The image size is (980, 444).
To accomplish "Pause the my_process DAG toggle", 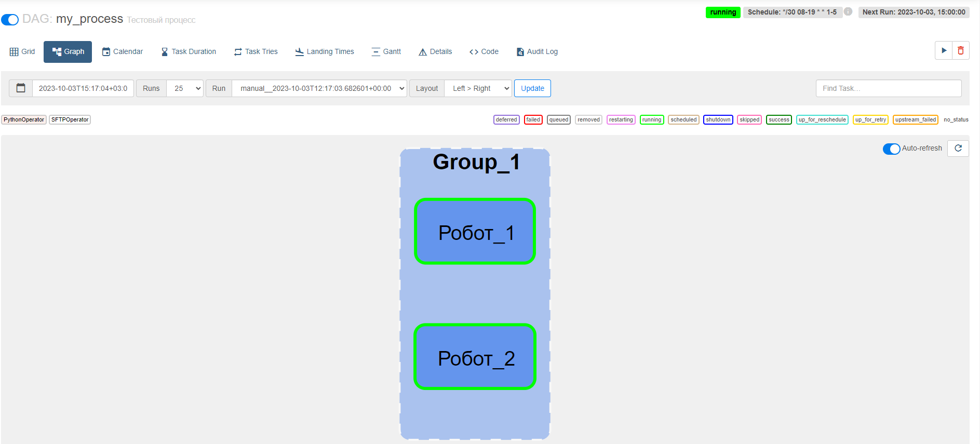I will [x=10, y=20].
